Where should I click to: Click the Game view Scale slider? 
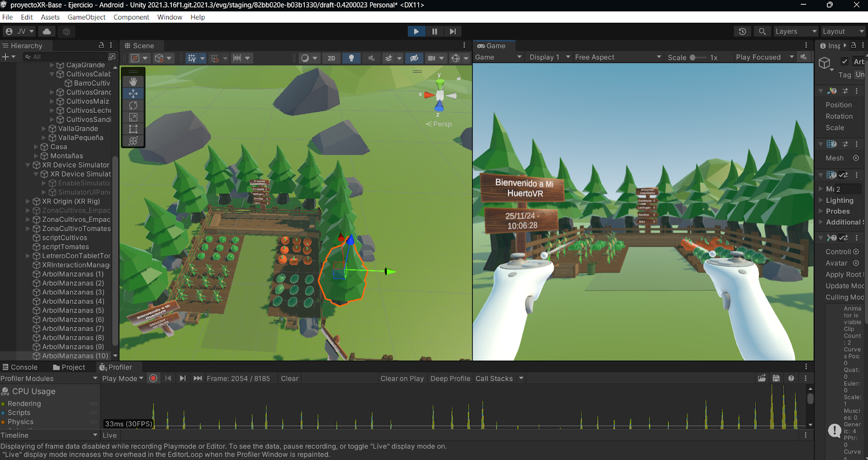click(698, 58)
